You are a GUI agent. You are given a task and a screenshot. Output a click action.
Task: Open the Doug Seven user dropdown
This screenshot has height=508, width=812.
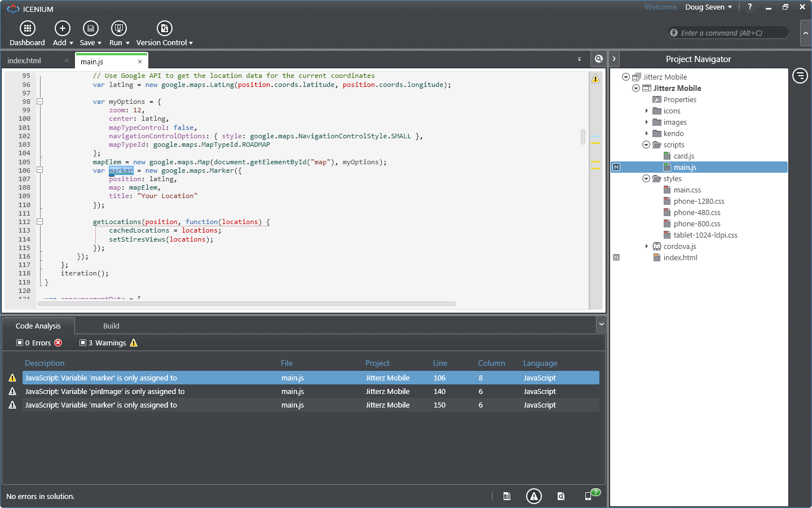(x=708, y=7)
